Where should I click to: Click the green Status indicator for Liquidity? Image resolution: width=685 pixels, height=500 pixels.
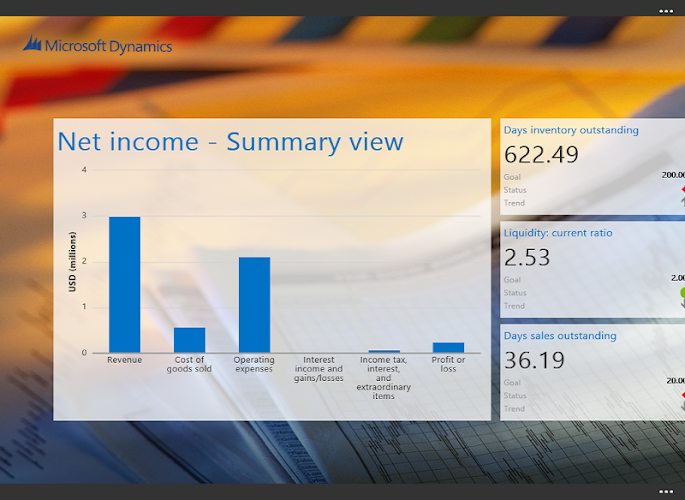682,293
